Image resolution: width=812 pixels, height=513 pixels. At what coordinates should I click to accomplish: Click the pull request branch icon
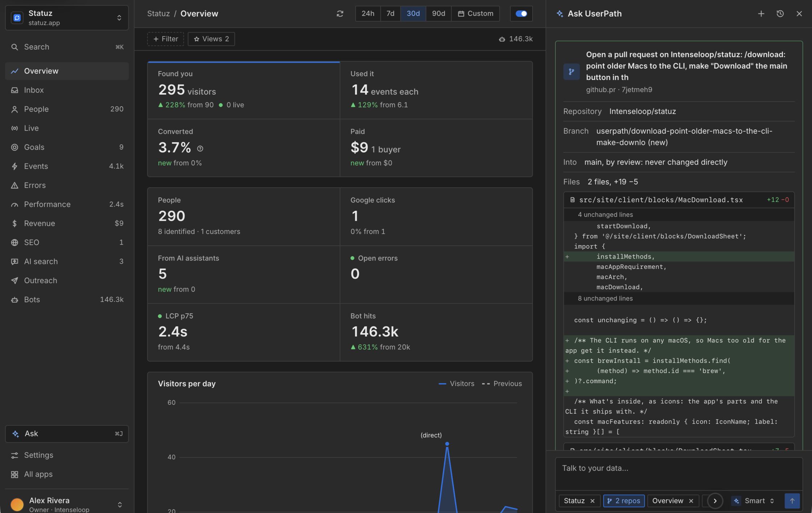coord(571,72)
